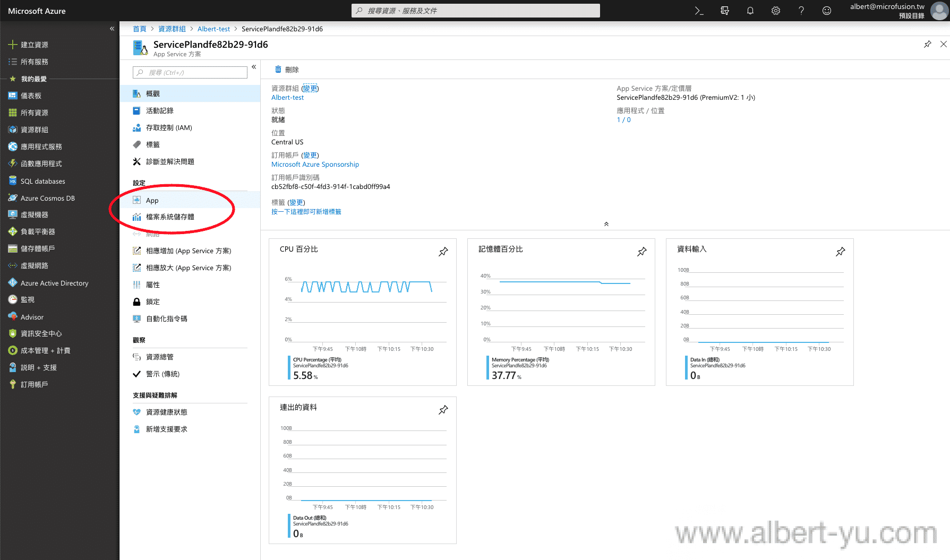The height and width of the screenshot is (560, 950).
Task: Open 自動化指令碼 menu item
Action: coord(190,318)
